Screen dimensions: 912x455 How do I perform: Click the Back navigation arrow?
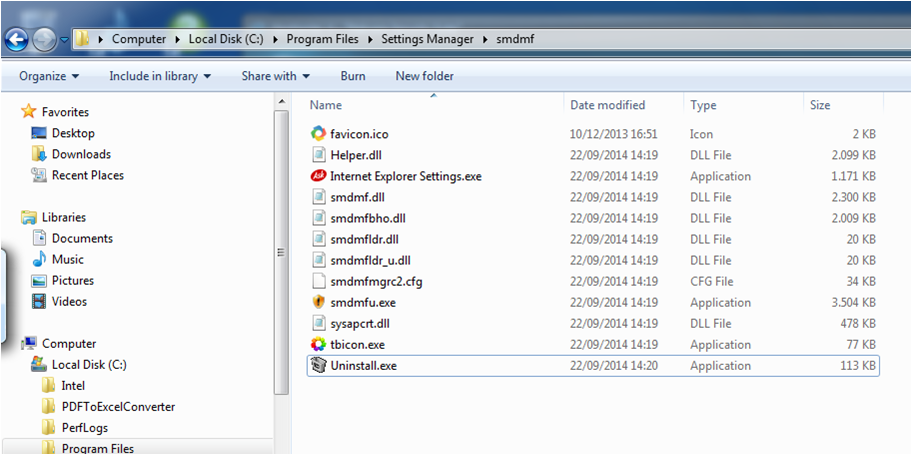[16, 40]
